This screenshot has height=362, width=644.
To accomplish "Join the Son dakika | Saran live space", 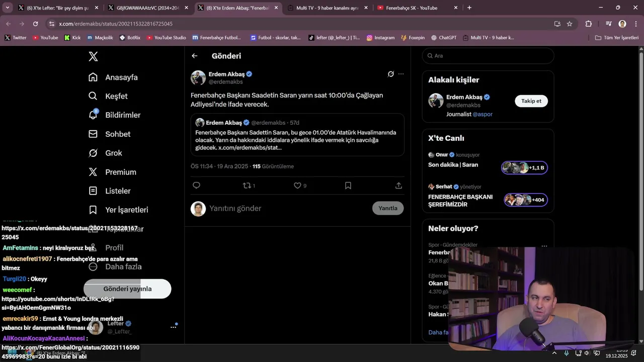I will (x=525, y=167).
